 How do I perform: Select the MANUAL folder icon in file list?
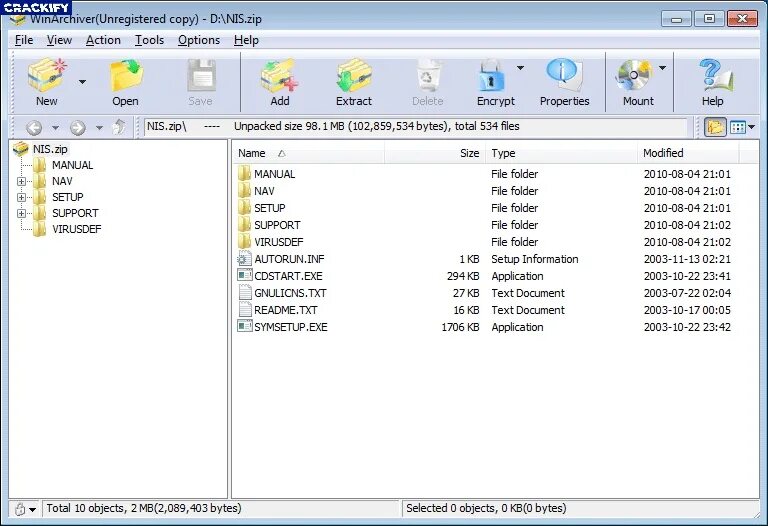(244, 174)
